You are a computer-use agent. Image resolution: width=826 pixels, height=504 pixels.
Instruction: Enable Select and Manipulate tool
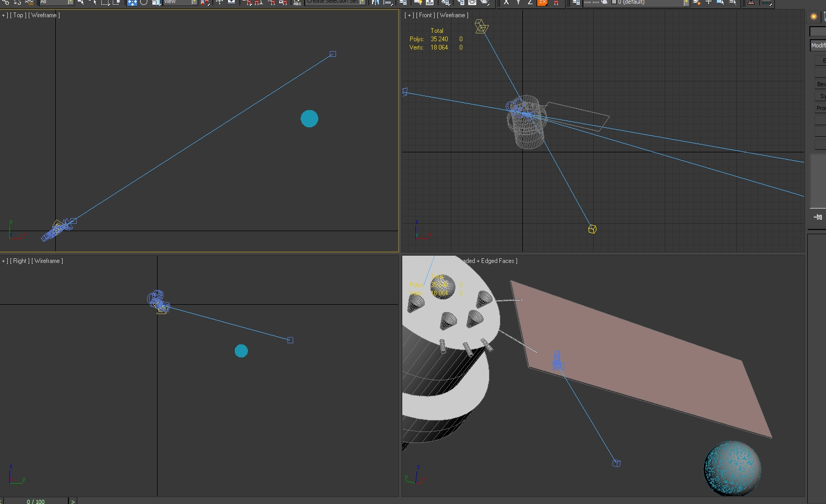219,2
